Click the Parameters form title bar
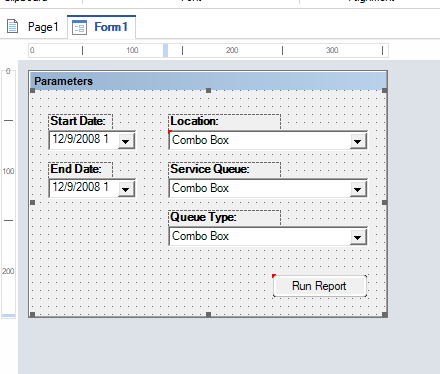Image resolution: width=440 pixels, height=374 pixels. click(x=208, y=81)
